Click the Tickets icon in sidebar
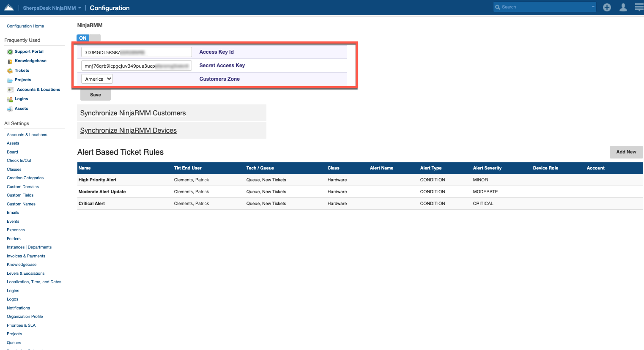 (x=10, y=71)
